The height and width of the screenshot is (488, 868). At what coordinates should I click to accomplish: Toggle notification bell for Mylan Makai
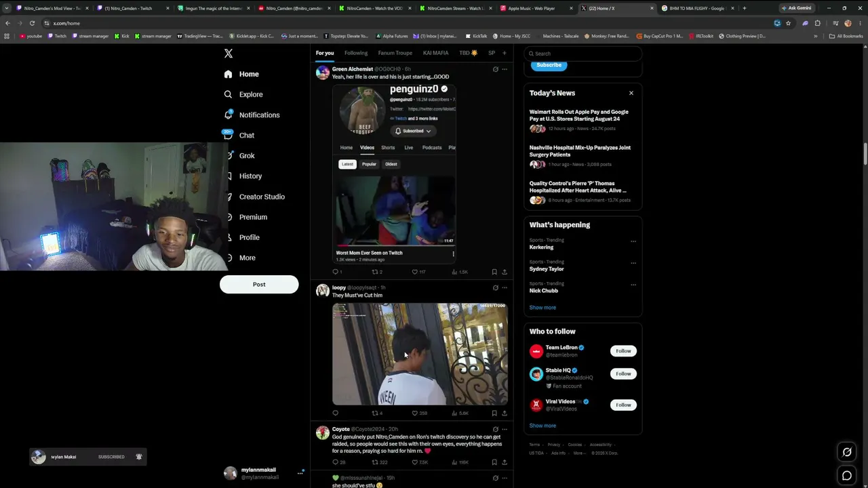click(139, 457)
